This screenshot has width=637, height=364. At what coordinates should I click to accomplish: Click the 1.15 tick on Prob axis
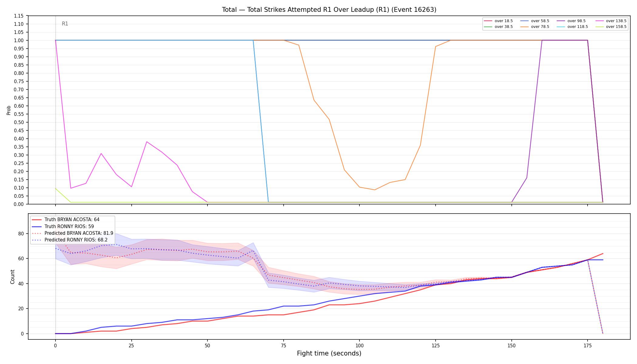[19, 16]
